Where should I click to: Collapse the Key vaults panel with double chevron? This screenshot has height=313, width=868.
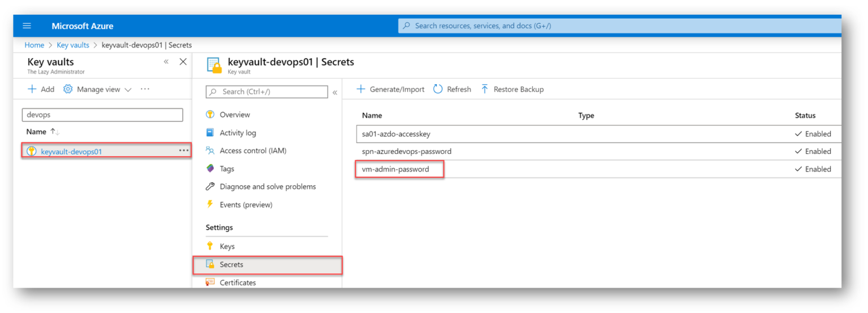166,62
